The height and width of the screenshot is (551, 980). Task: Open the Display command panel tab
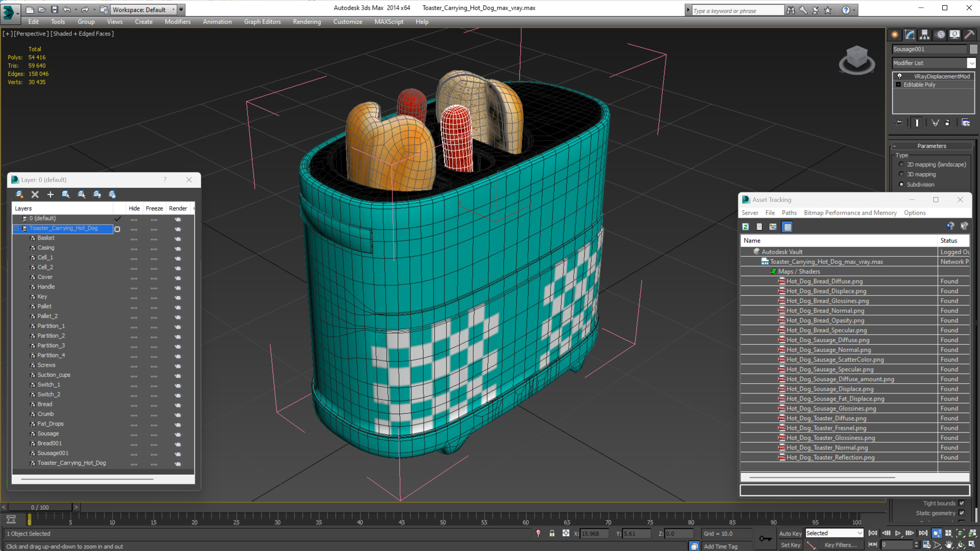click(955, 35)
